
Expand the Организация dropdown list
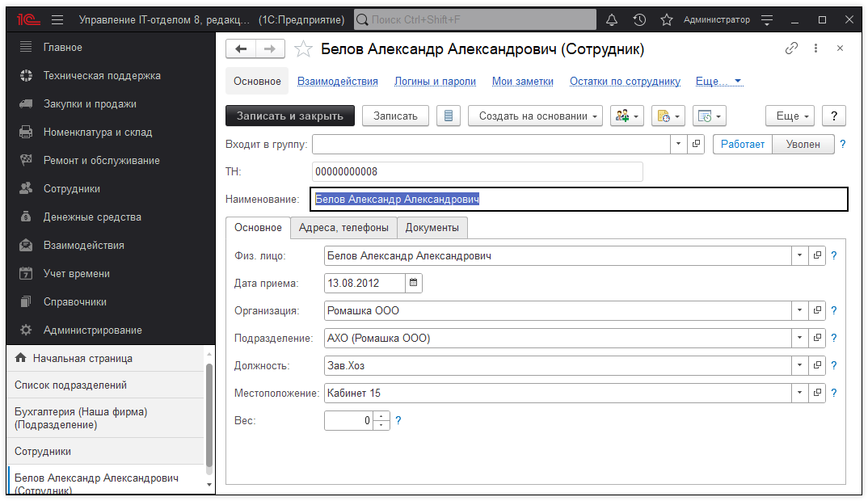click(798, 310)
